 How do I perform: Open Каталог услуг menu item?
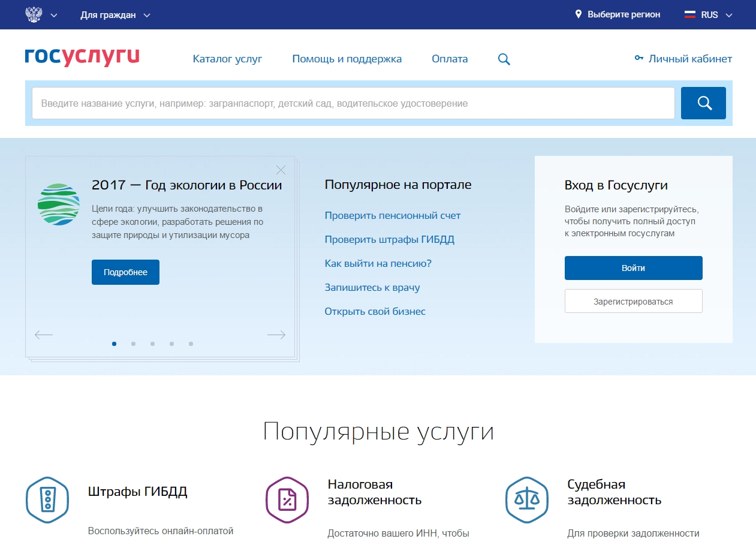[227, 59]
